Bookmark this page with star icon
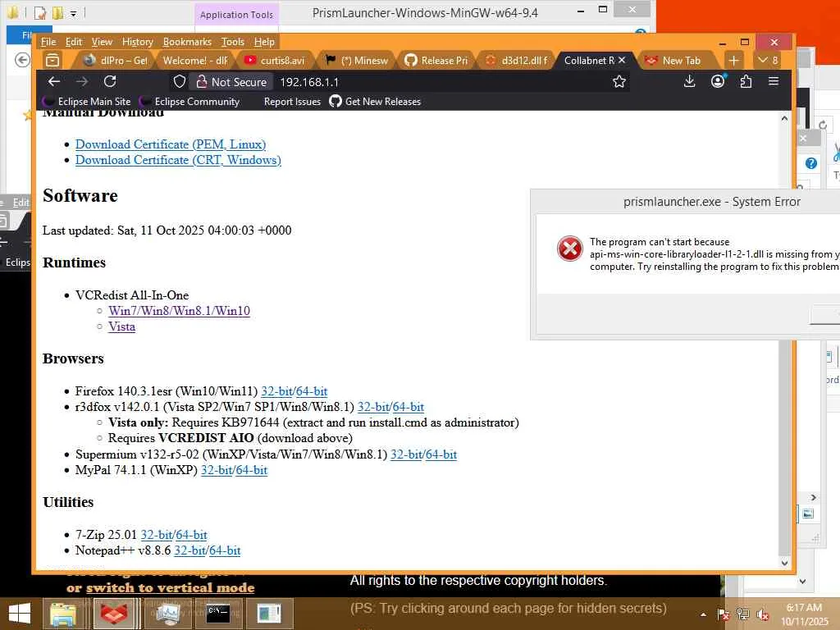Viewport: 840px width, 630px height. tap(619, 81)
